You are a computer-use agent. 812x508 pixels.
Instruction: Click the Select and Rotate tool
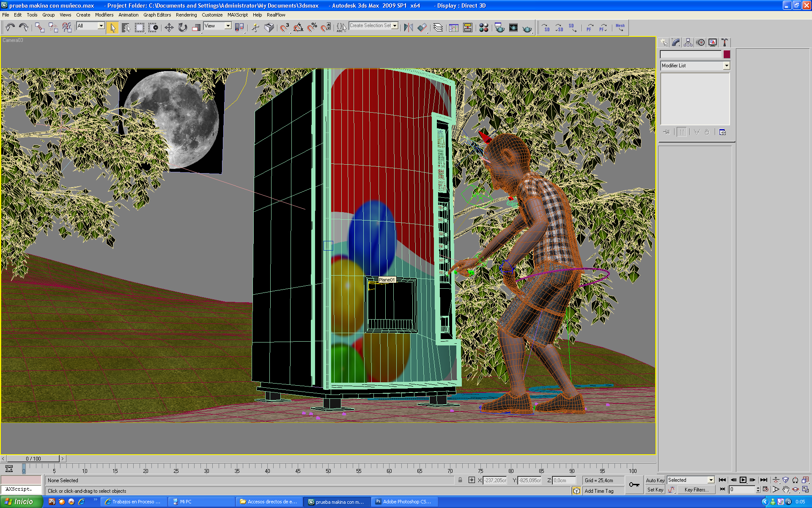(182, 28)
